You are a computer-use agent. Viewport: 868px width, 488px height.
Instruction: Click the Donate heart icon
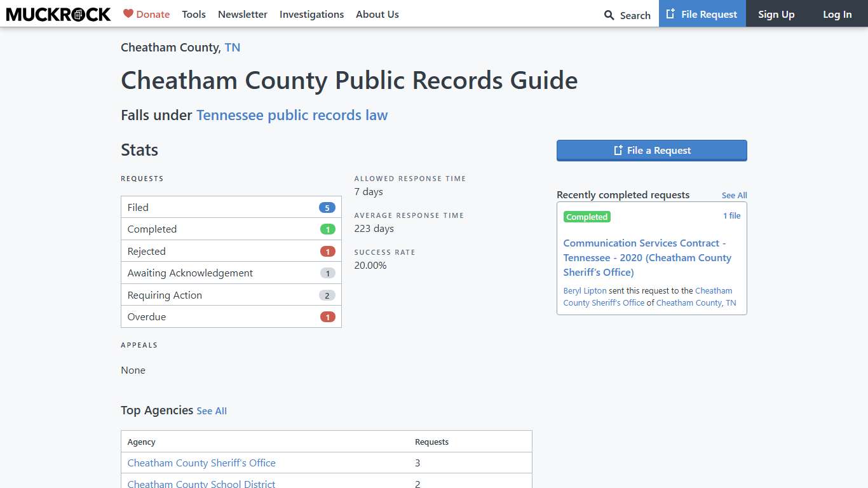[x=128, y=13]
